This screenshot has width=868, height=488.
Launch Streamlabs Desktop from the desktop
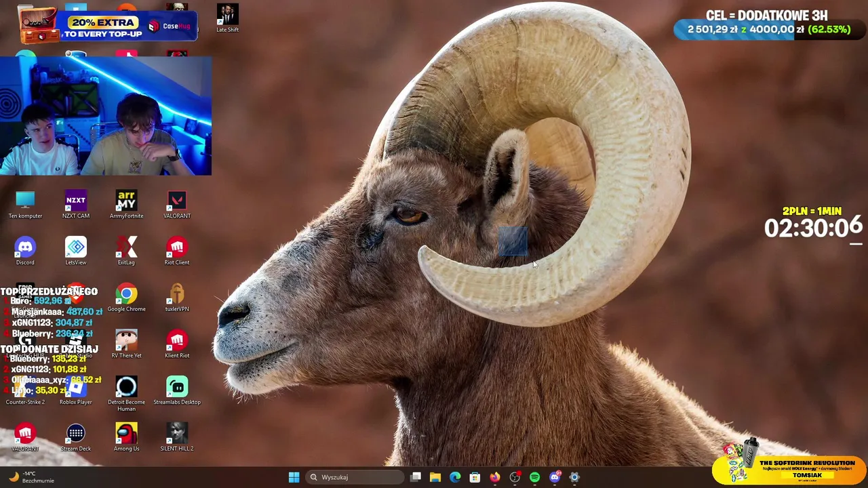coord(177,391)
